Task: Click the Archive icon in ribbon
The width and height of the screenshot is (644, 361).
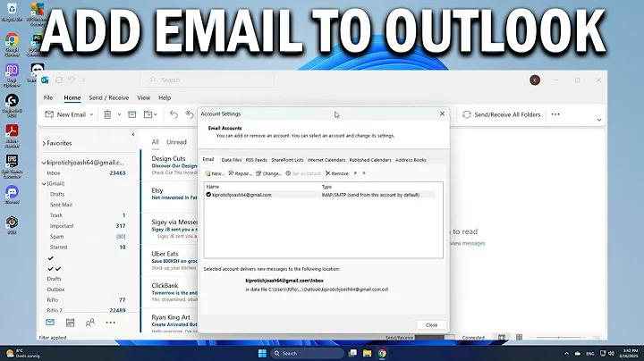Action: [x=131, y=115]
